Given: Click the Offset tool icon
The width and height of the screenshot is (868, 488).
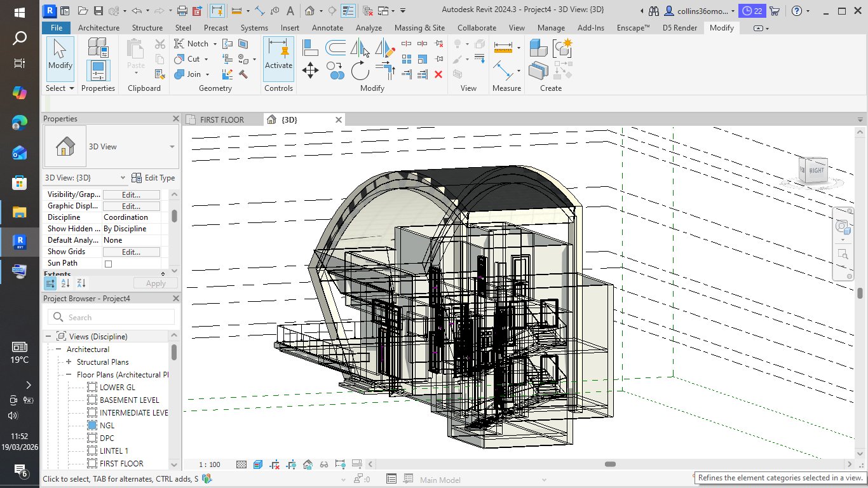Looking at the screenshot, I should pos(336,48).
